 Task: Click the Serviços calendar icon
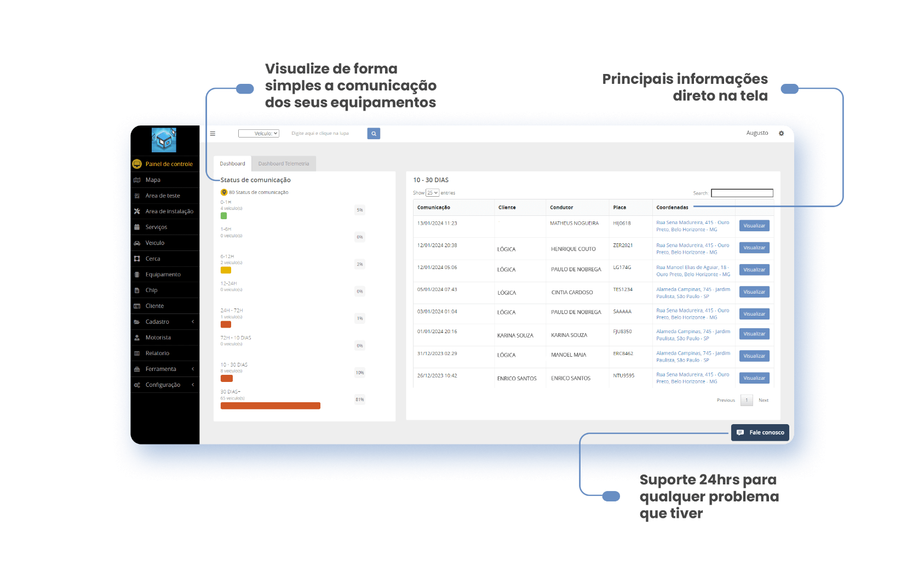[x=137, y=227]
